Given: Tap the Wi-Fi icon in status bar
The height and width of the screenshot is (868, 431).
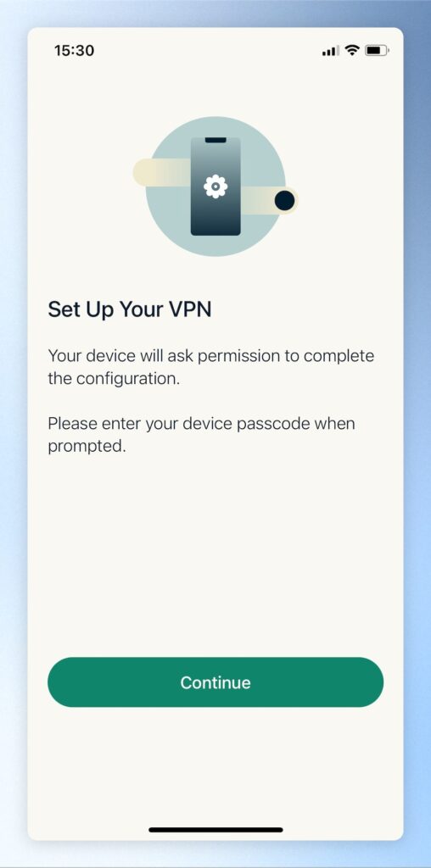Looking at the screenshot, I should click(352, 50).
